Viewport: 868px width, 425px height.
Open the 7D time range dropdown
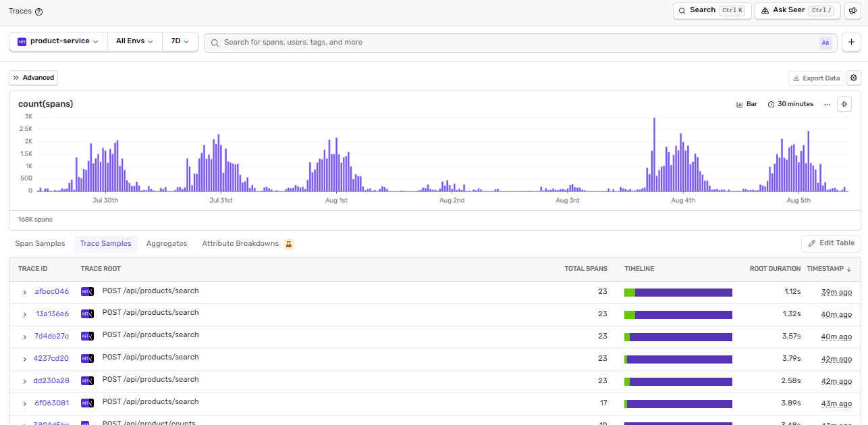coord(180,41)
